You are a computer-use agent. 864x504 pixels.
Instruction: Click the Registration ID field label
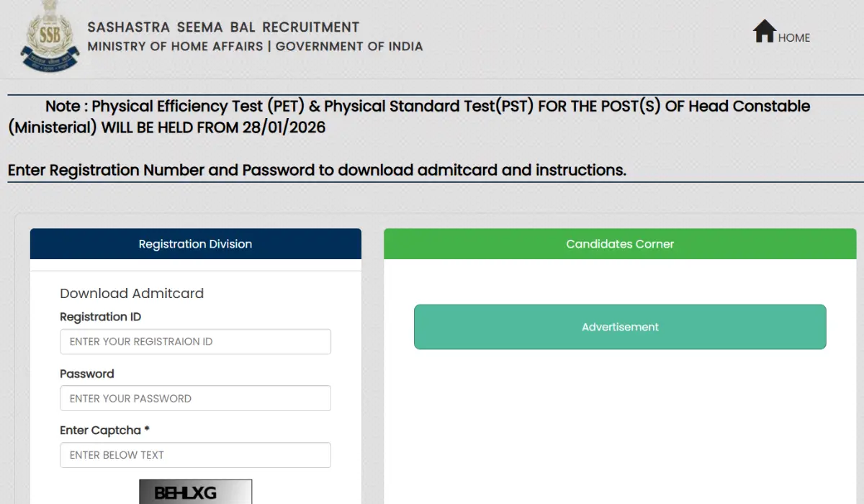click(100, 317)
